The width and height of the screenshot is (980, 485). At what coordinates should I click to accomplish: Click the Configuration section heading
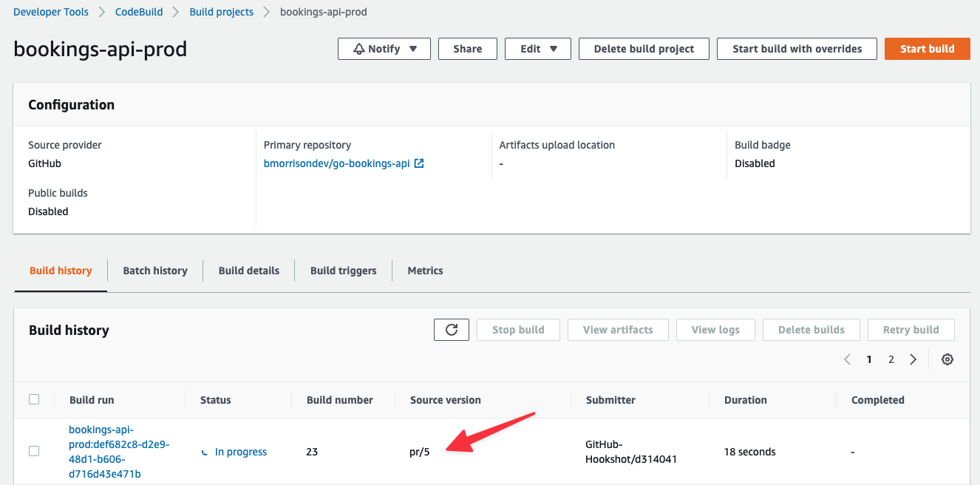[72, 105]
